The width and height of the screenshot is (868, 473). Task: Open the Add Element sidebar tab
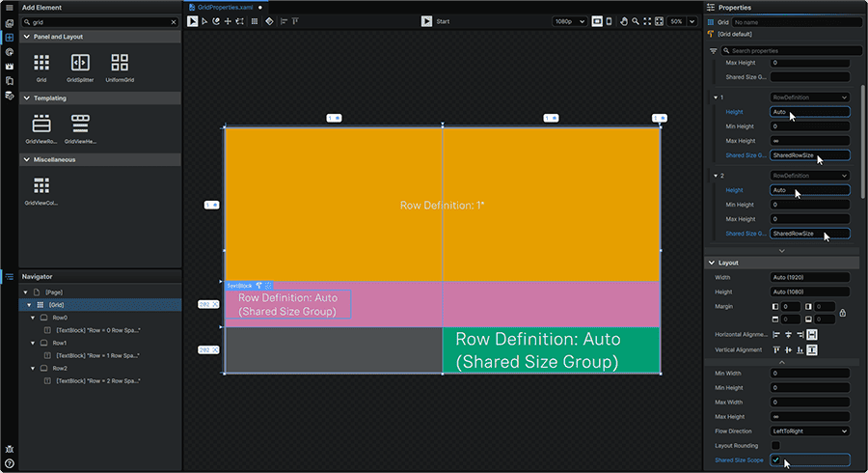[9, 38]
